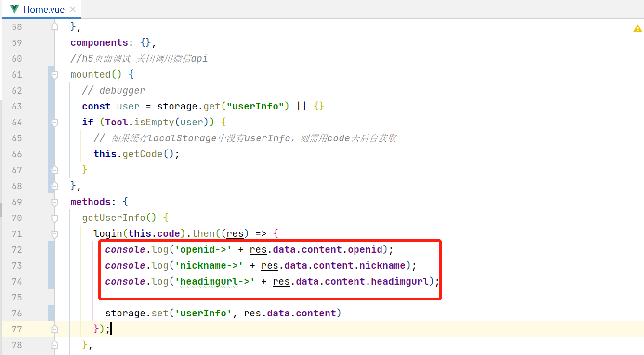Click the '// debugger' comment

[114, 91]
